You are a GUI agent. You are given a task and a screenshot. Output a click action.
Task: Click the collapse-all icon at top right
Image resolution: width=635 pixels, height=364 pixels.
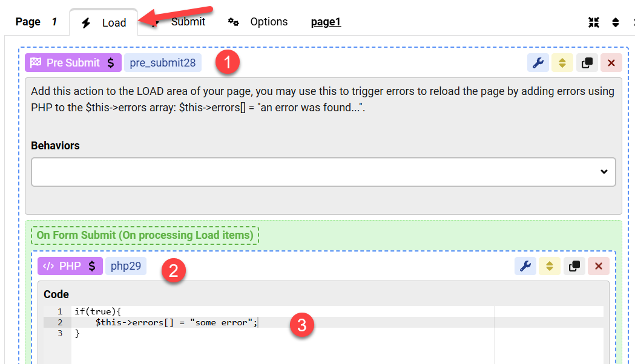[593, 22]
